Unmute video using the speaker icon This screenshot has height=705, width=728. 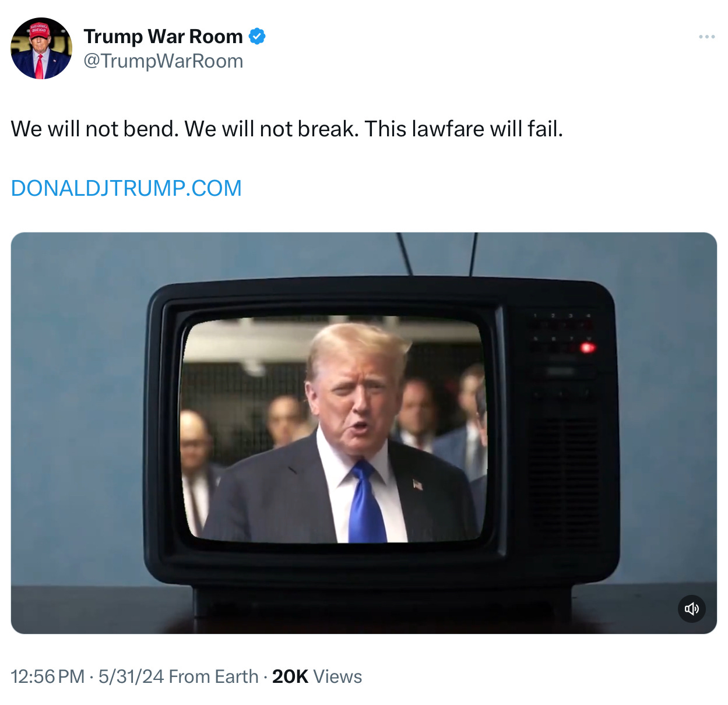[x=692, y=609]
